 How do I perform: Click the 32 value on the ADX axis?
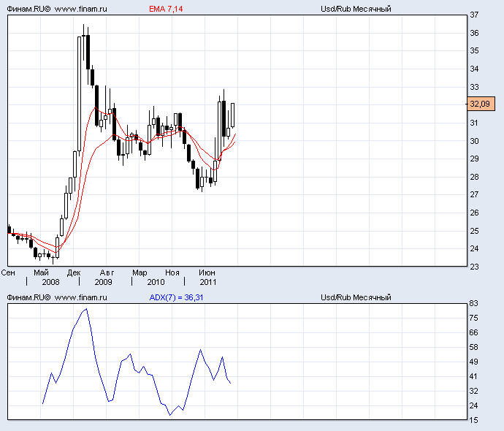click(x=474, y=391)
